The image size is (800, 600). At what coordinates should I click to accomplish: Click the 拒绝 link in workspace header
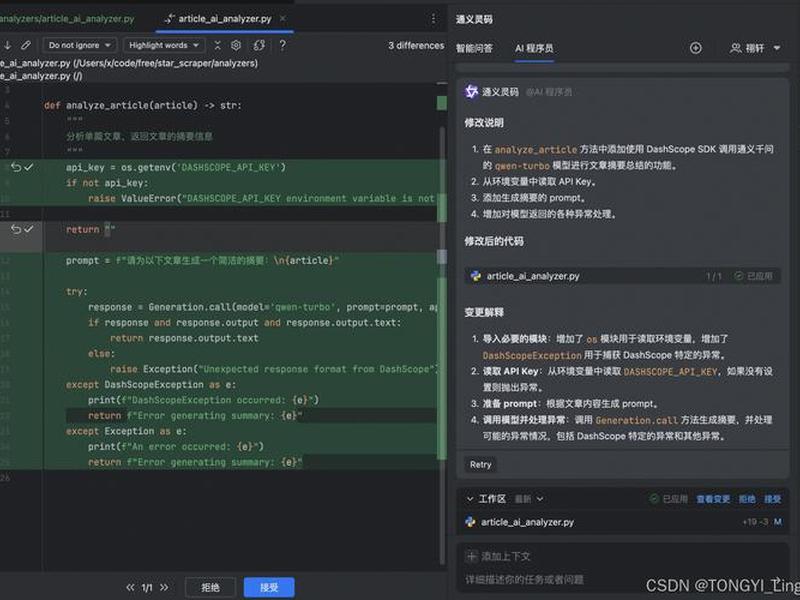point(747,499)
